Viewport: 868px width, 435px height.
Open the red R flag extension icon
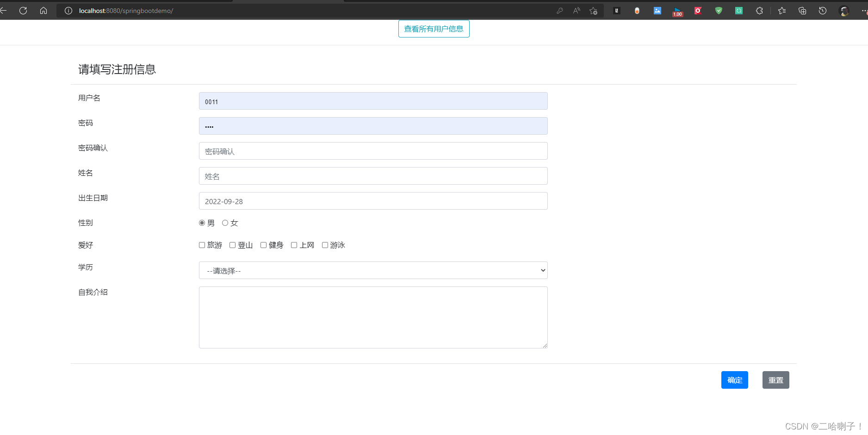(x=698, y=11)
